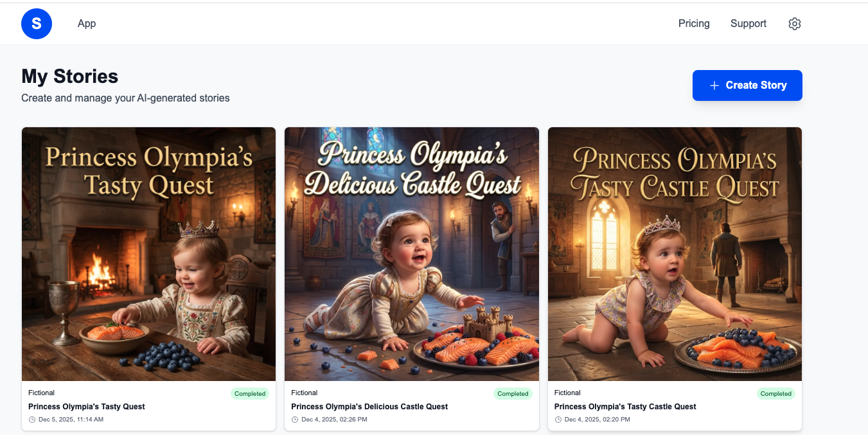Viewport: 868px width, 435px height.
Task: Click Completed badge on Delicious Castle Quest card
Action: (x=513, y=393)
